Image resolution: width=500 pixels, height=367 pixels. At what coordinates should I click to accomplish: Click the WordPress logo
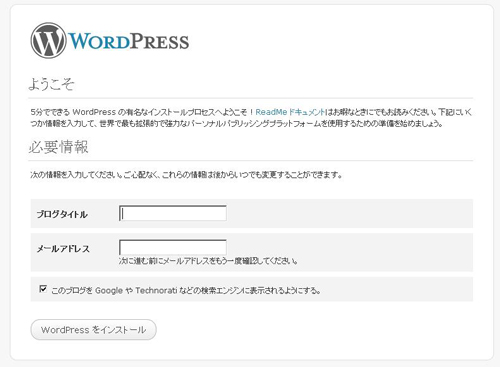tap(110, 41)
